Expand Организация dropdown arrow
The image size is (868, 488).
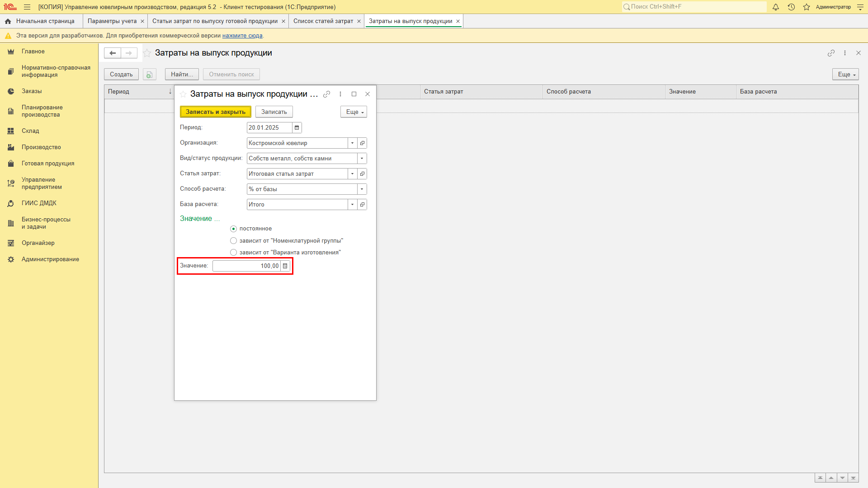point(353,143)
